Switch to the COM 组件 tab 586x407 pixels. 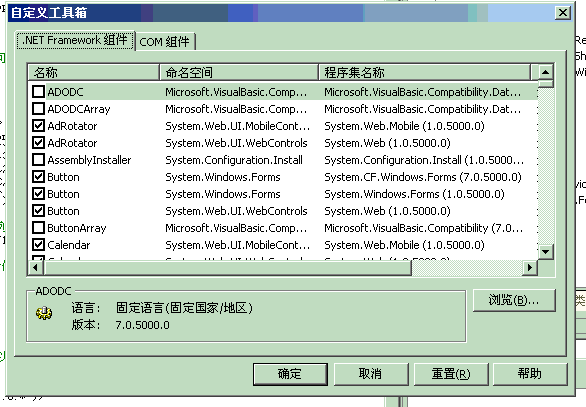165,41
